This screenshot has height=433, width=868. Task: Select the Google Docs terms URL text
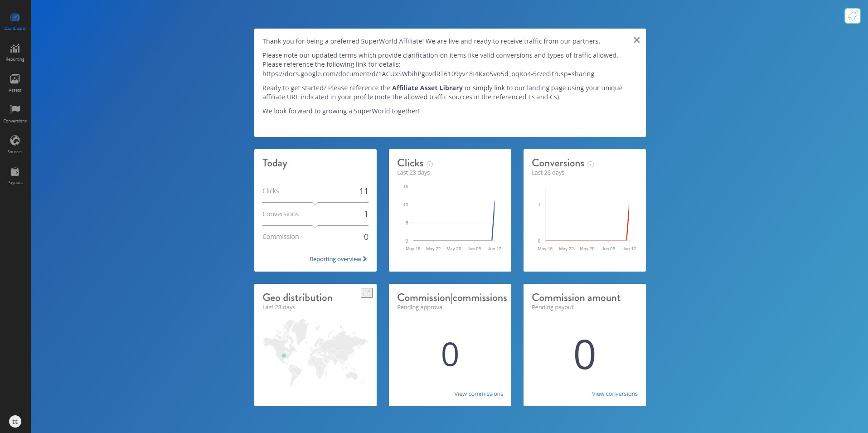coord(428,74)
